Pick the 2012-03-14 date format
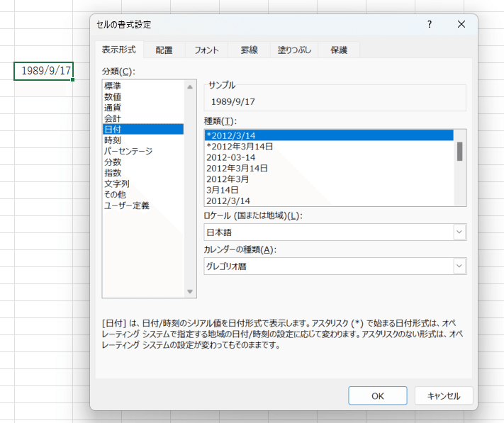Screen dimensions: 504x423 pyautogui.click(x=329, y=157)
